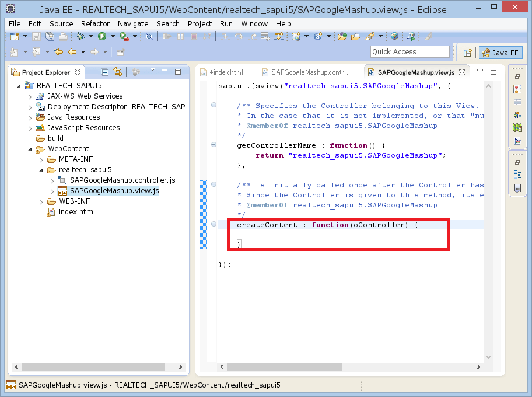Open the Run dropdown arrow
The height and width of the screenshot is (397, 532).
[113, 36]
